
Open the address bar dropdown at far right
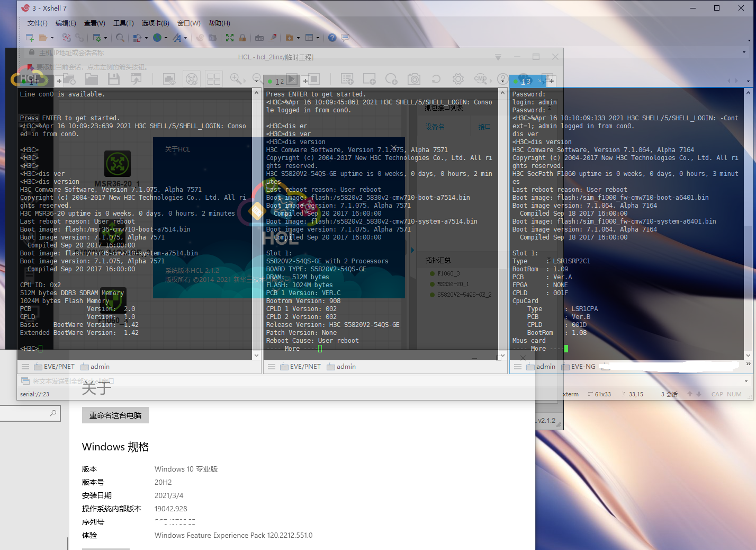pos(744,52)
